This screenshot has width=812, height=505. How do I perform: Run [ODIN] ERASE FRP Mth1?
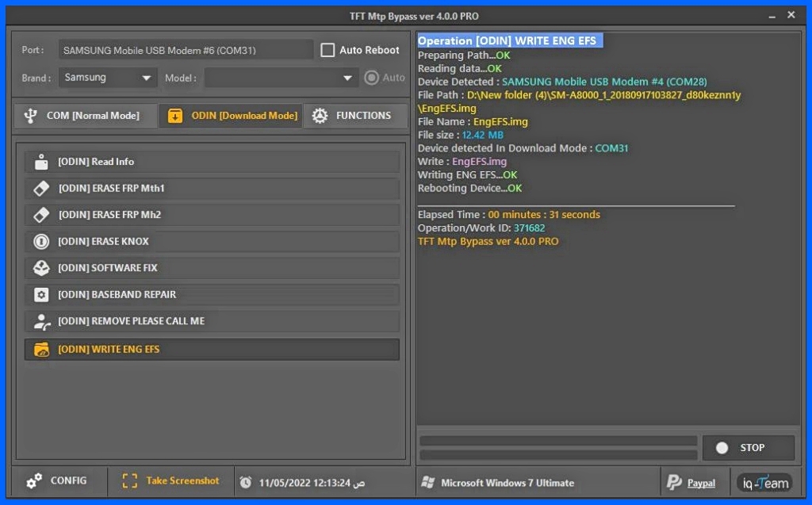click(x=212, y=188)
